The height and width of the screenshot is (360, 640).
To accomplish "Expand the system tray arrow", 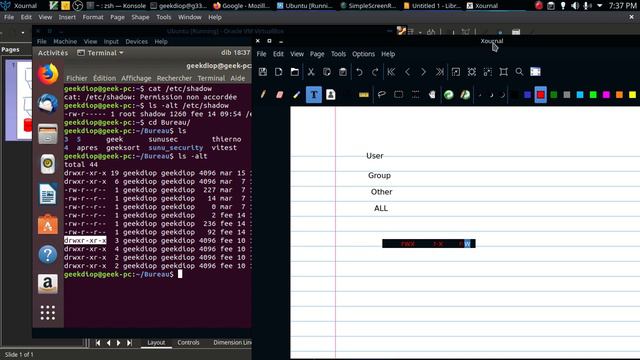I will pos(600,6).
